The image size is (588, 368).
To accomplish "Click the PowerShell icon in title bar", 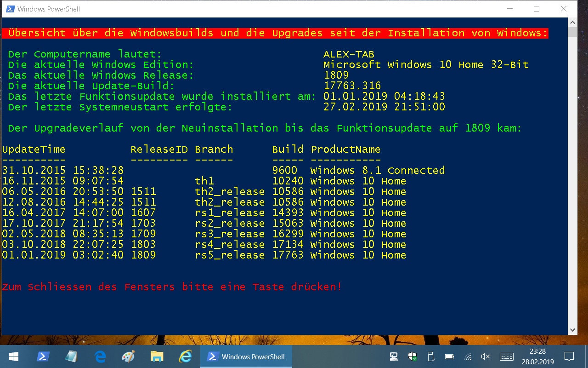I will click(x=10, y=9).
